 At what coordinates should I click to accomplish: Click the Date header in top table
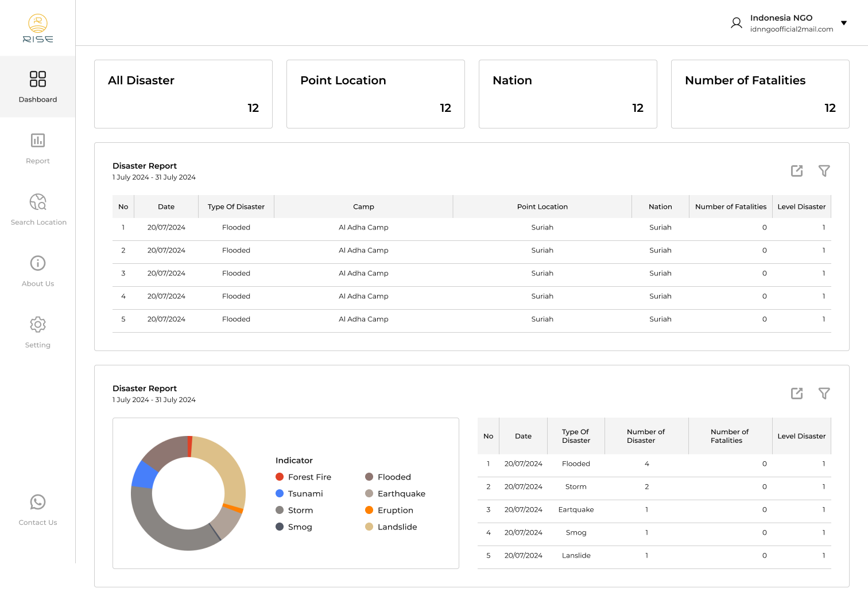(166, 207)
